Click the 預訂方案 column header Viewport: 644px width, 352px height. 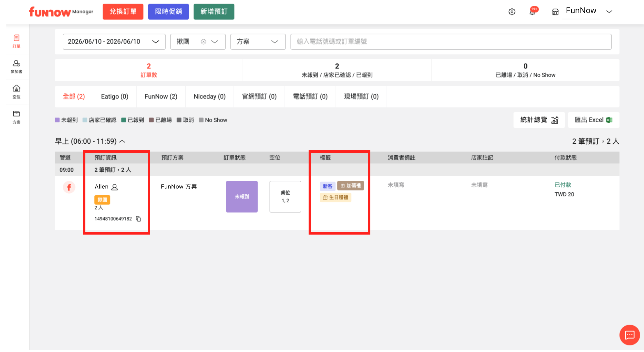pyautogui.click(x=173, y=158)
